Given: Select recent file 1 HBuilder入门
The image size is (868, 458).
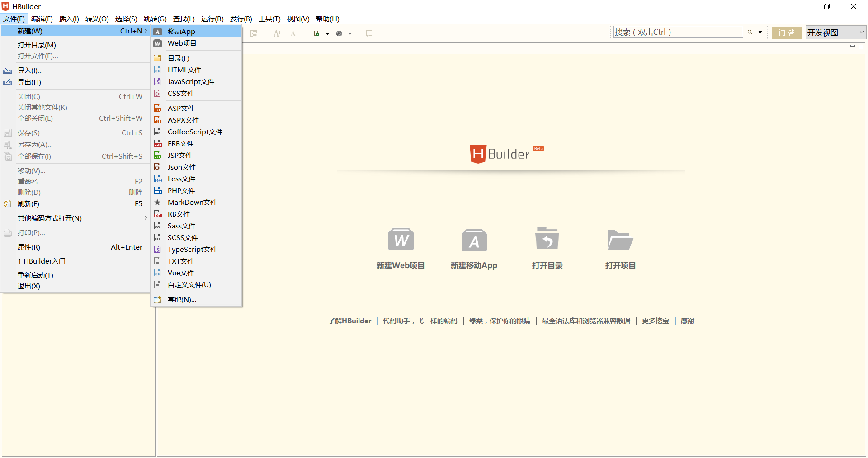Looking at the screenshot, I should pyautogui.click(x=76, y=261).
